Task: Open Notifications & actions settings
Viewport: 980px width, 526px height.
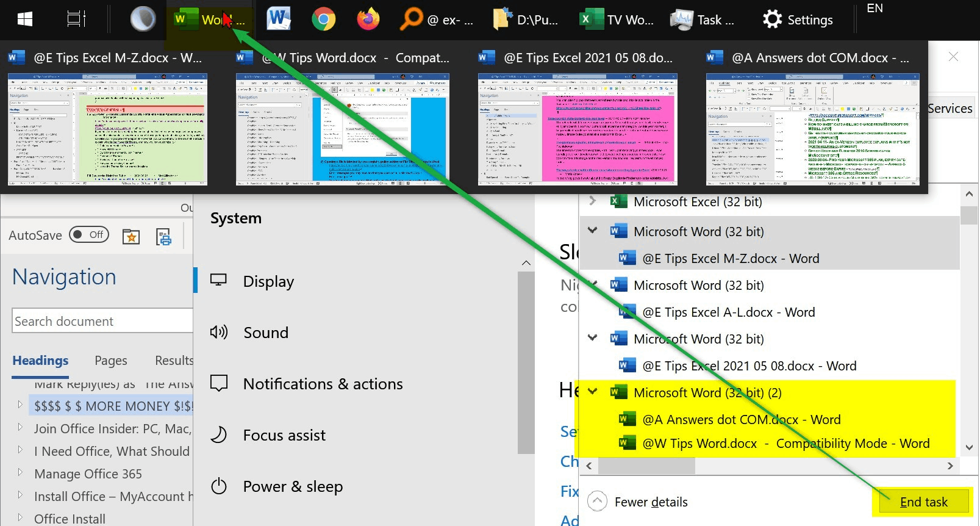Action: [x=323, y=384]
